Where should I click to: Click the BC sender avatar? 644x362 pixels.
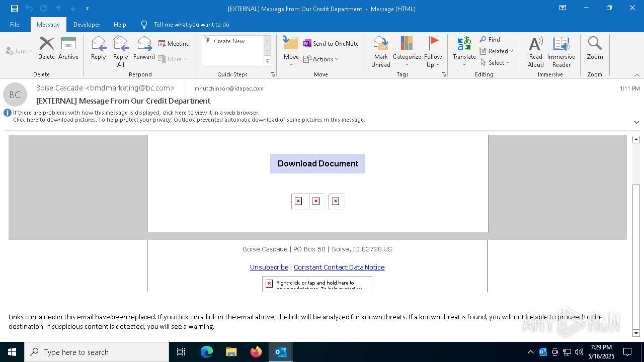pyautogui.click(x=15, y=95)
